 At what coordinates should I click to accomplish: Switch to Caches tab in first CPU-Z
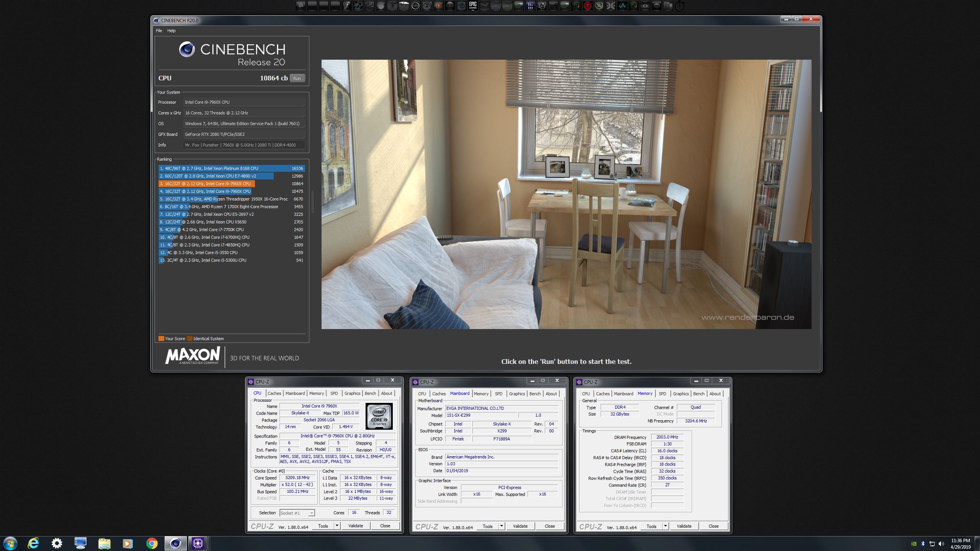pos(274,393)
